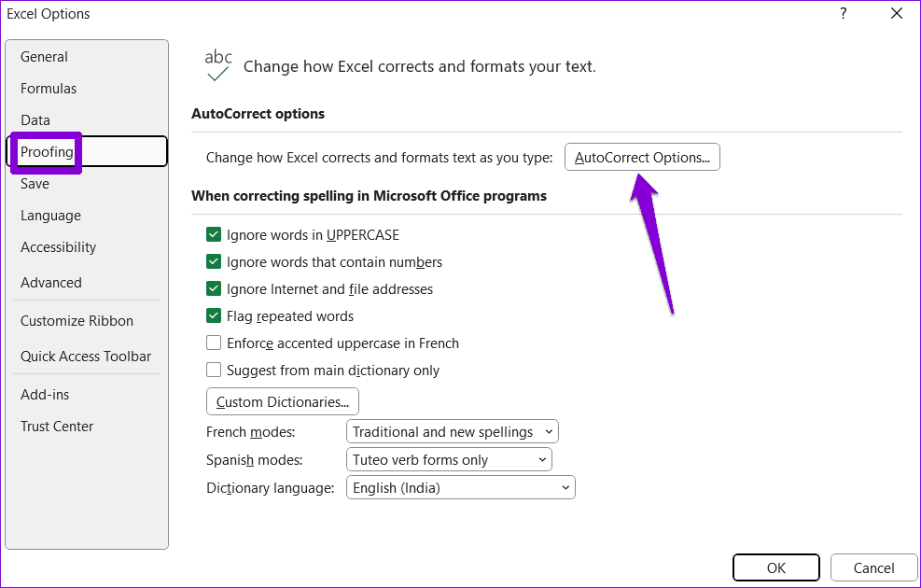Open Custom Dictionaries
The width and height of the screenshot is (921, 588).
[282, 401]
